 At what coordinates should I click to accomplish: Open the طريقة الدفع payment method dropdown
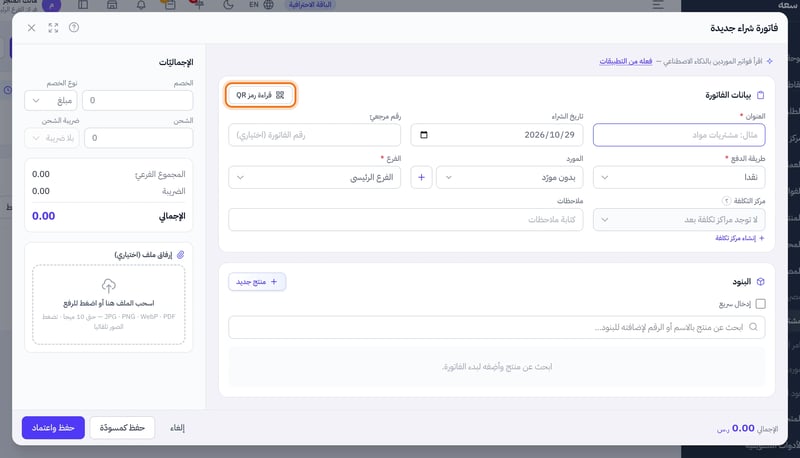click(x=679, y=177)
